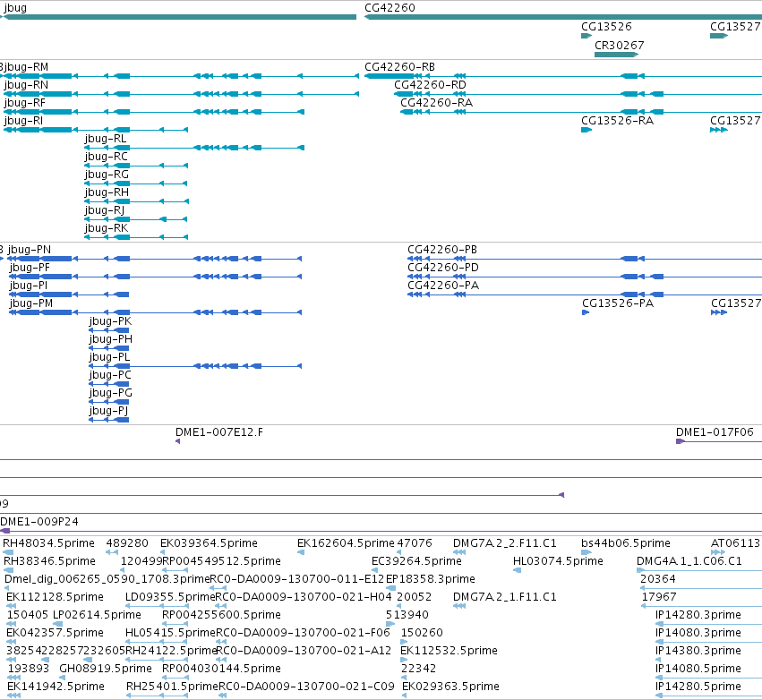Click the 20364 feature label
The height and width of the screenshot is (700, 762).
coord(657,578)
